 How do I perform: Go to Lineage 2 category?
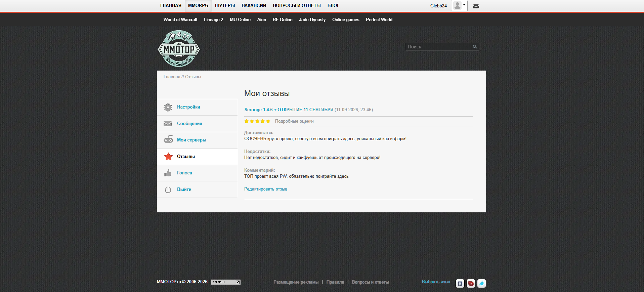tap(214, 19)
